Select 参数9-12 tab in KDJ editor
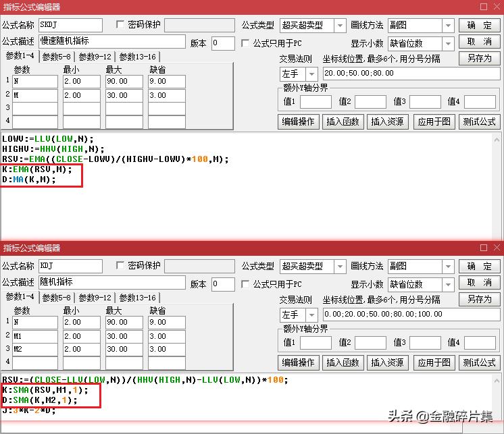This screenshot has width=504, height=434. pos(95,298)
